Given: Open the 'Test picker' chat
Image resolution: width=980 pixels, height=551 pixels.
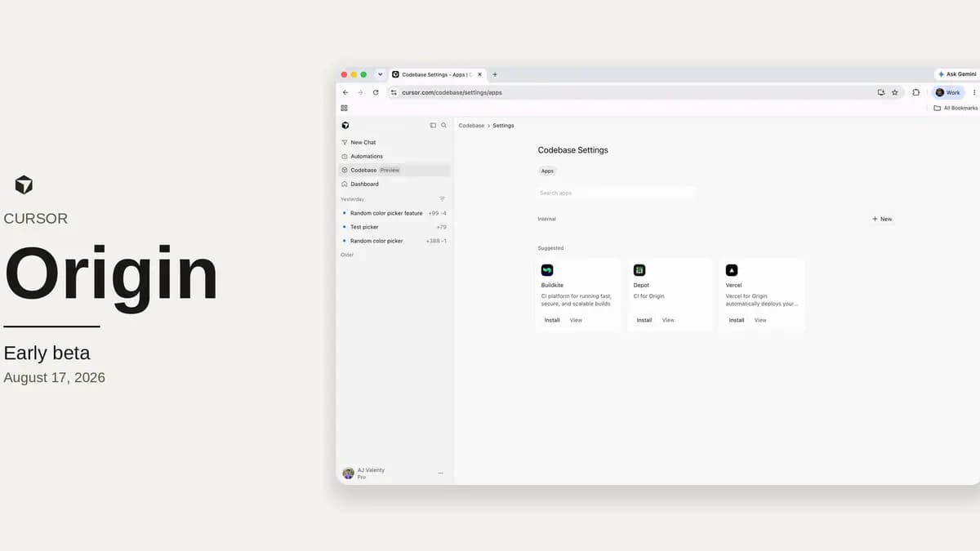Looking at the screenshot, I should click(x=394, y=227).
